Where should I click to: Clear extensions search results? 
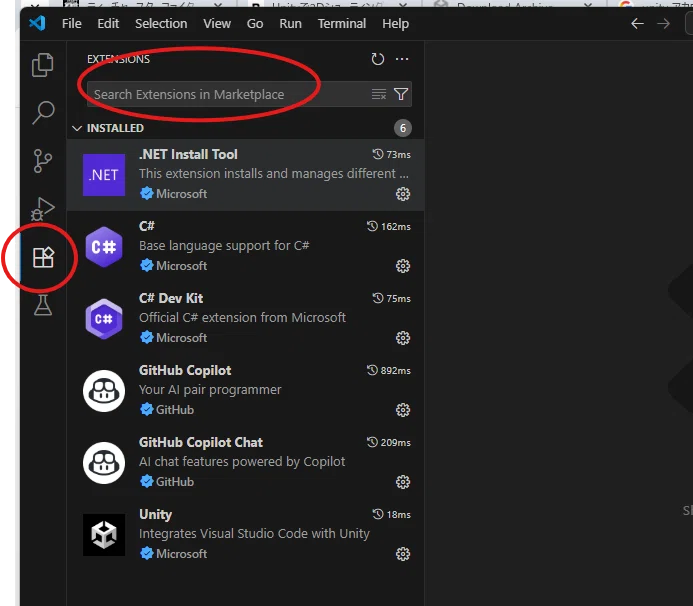tap(379, 94)
